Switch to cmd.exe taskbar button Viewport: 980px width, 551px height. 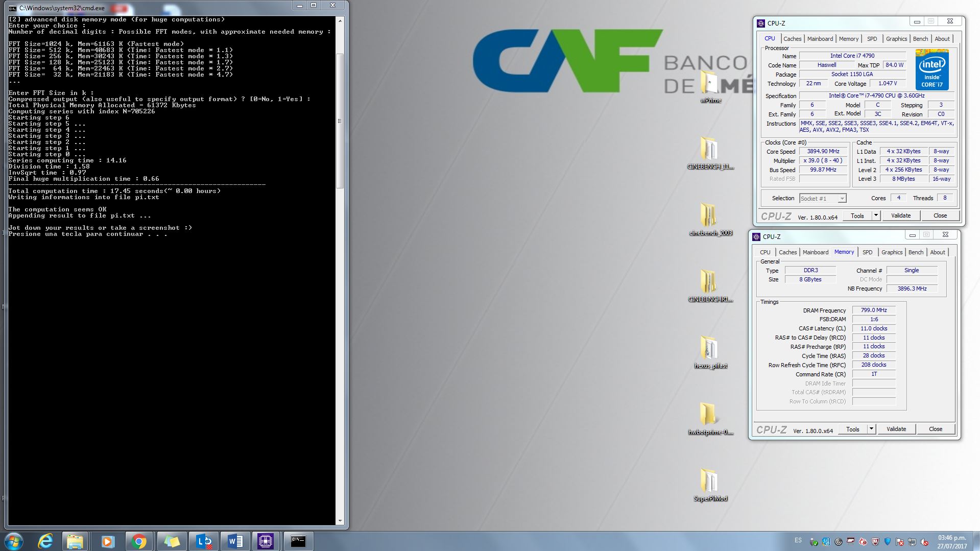pos(298,541)
